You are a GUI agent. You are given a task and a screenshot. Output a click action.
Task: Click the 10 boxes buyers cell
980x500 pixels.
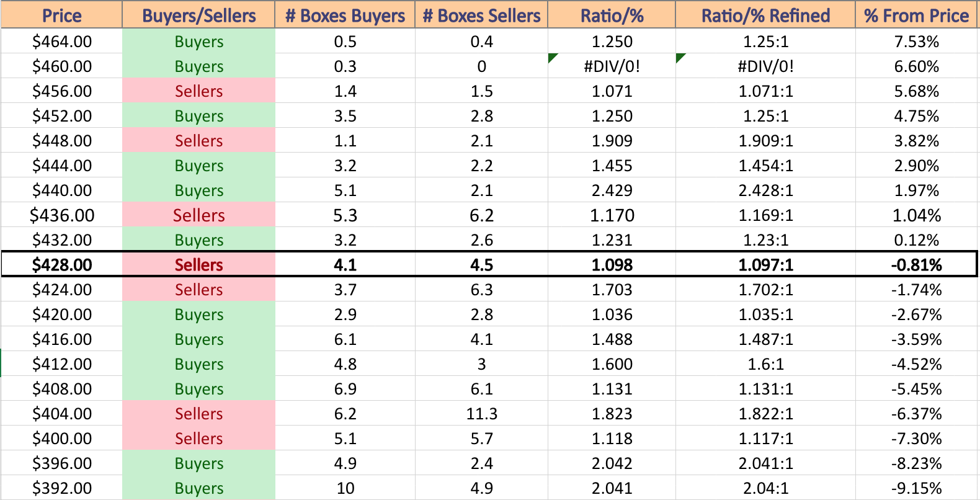(x=345, y=488)
